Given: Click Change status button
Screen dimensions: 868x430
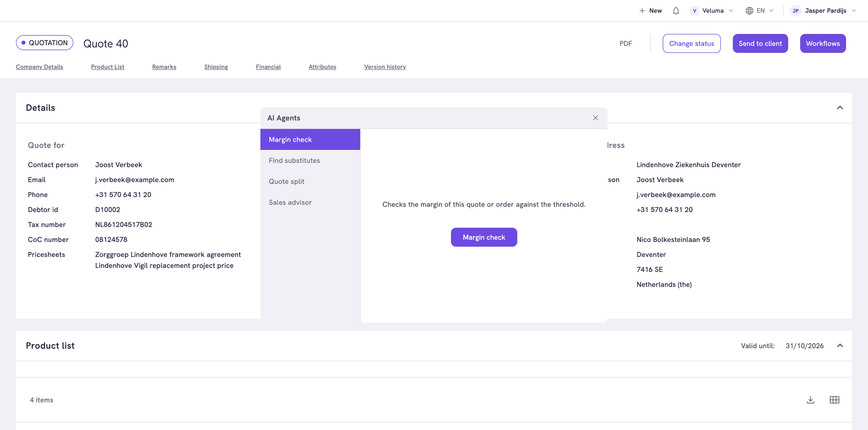Looking at the screenshot, I should coord(691,43).
